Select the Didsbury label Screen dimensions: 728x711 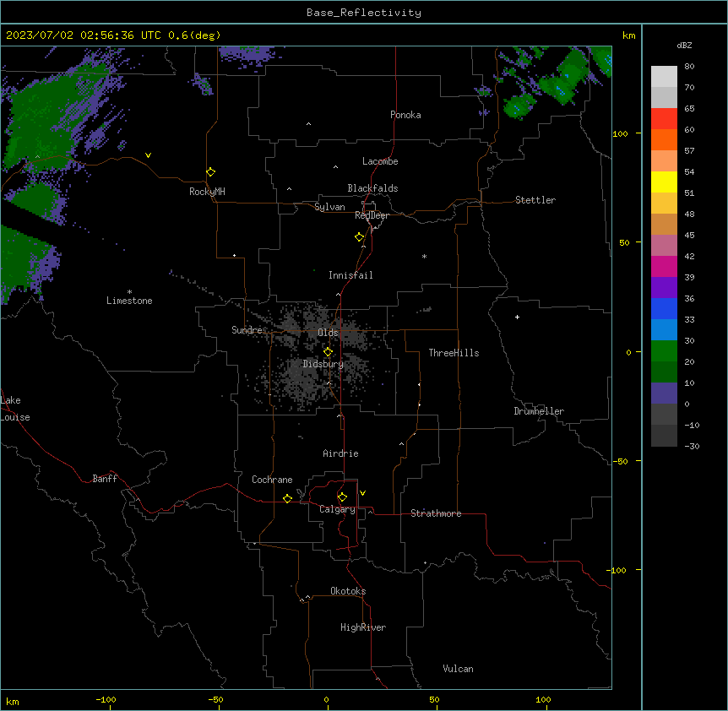(x=323, y=364)
